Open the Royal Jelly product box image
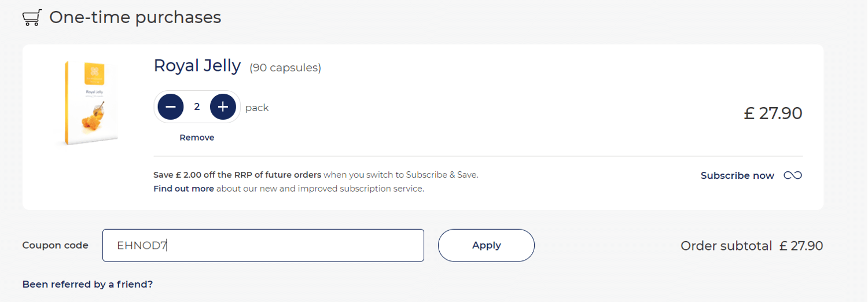 (91, 102)
